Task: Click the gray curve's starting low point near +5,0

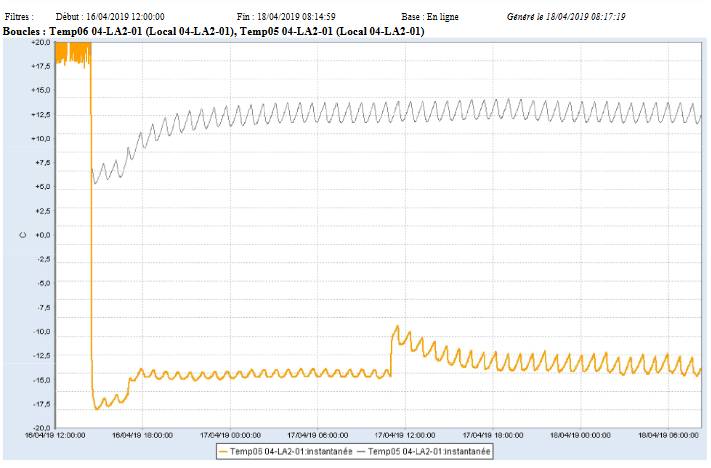Action: [x=95, y=183]
